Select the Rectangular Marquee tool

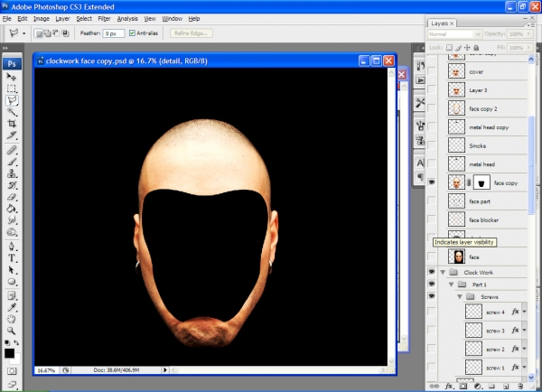(x=12, y=89)
